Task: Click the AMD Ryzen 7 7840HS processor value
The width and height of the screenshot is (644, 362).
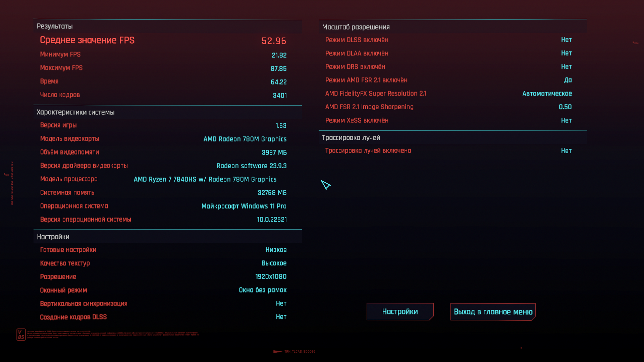Action: click(205, 179)
